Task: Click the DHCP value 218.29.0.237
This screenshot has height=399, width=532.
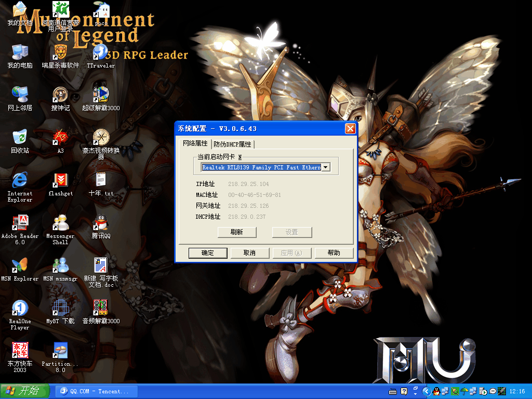Action: click(247, 217)
